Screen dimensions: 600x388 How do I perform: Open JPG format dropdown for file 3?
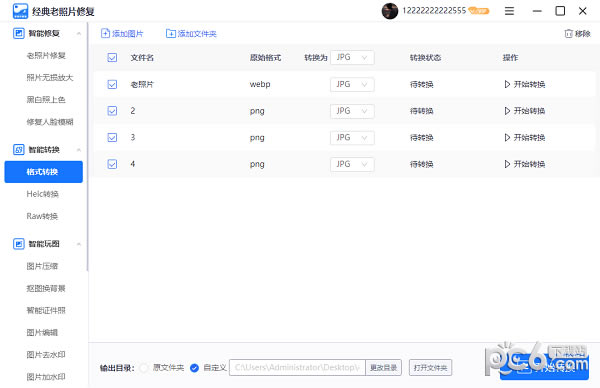[x=352, y=138]
